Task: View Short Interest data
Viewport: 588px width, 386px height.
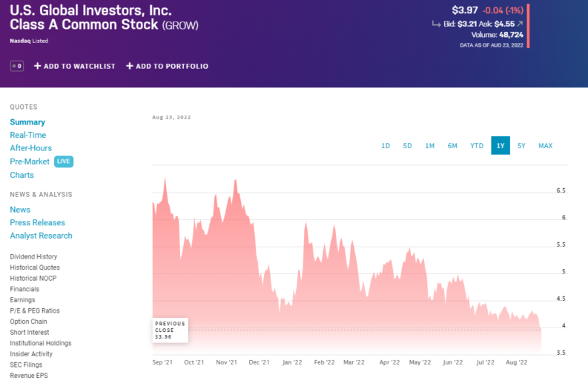Action: [30, 333]
